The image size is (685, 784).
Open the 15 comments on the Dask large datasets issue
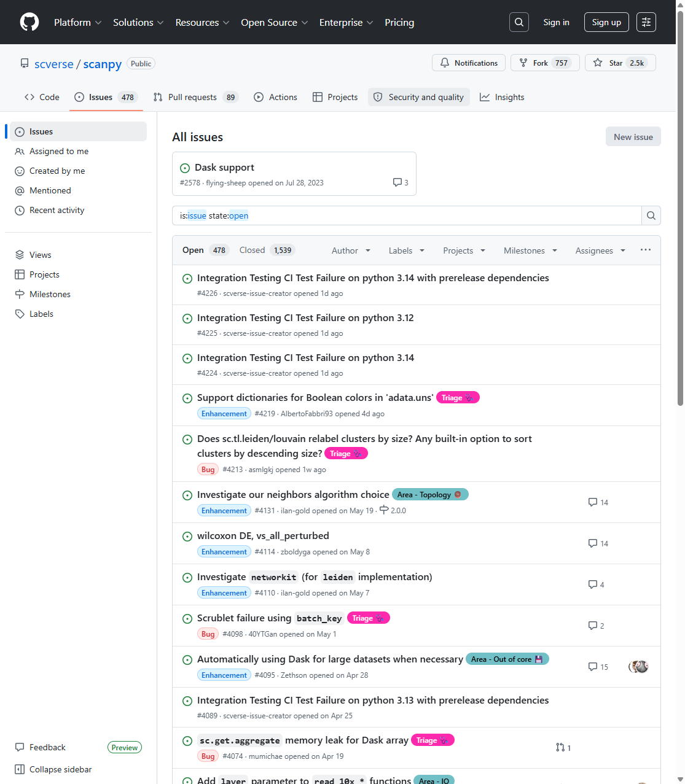pos(598,667)
